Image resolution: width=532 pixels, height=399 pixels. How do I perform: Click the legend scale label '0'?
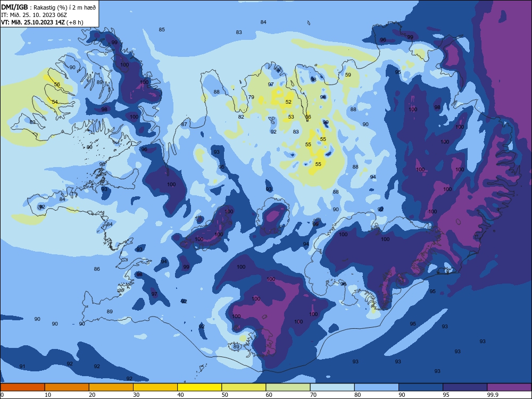point(2,395)
